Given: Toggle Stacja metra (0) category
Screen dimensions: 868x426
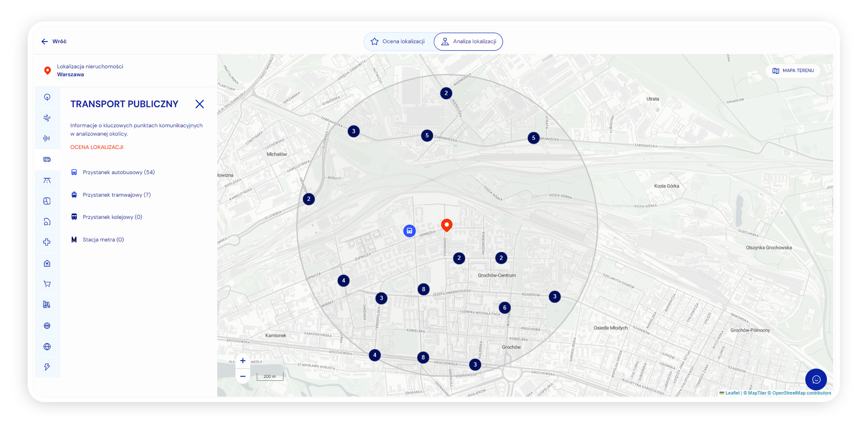Looking at the screenshot, I should pyautogui.click(x=103, y=240).
